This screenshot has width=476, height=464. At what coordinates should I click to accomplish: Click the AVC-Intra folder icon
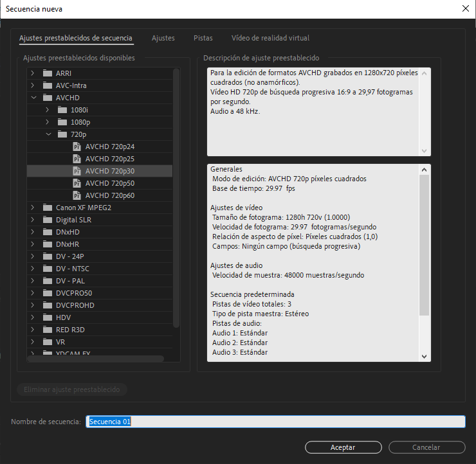(48, 85)
